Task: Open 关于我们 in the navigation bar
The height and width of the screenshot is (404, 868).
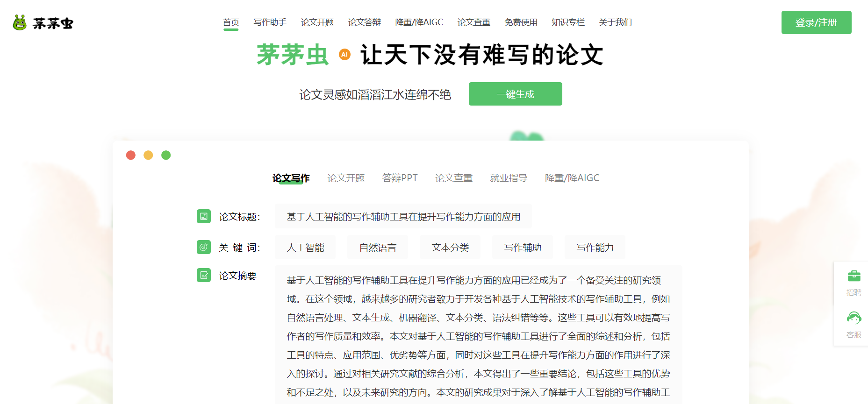Action: coord(615,22)
